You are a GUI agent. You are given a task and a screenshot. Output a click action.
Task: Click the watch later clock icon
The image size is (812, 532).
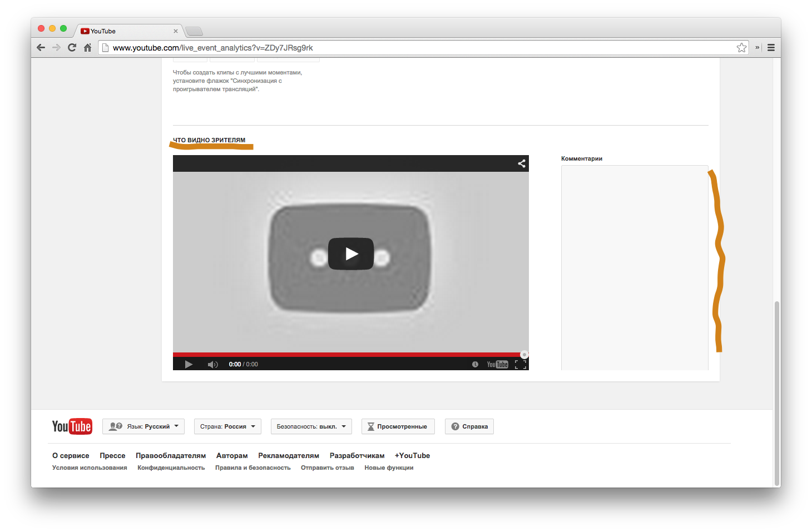[475, 365]
